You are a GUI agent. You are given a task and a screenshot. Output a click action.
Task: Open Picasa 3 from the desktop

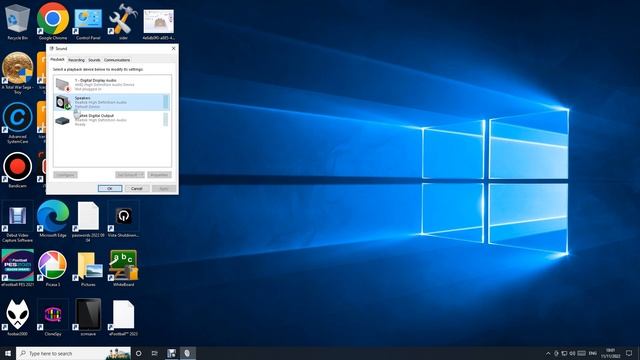tap(53, 268)
